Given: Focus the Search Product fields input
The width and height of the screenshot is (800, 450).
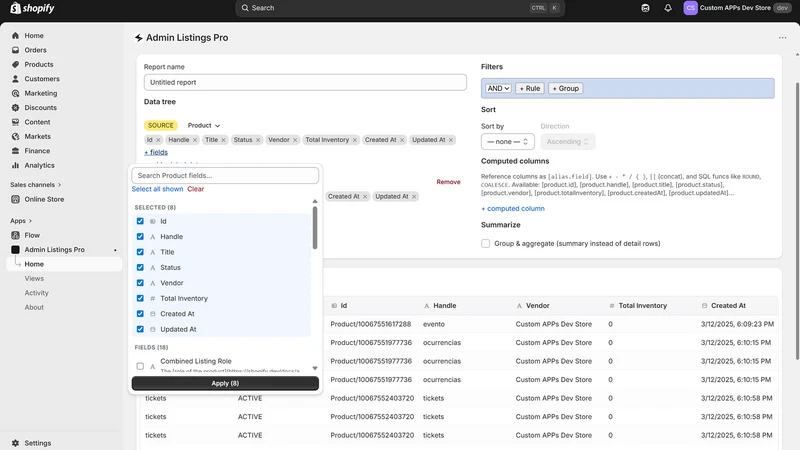Looking at the screenshot, I should [x=225, y=176].
